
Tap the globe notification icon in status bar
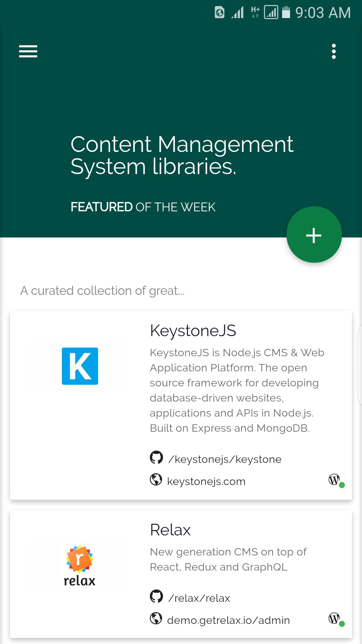pos(219,13)
